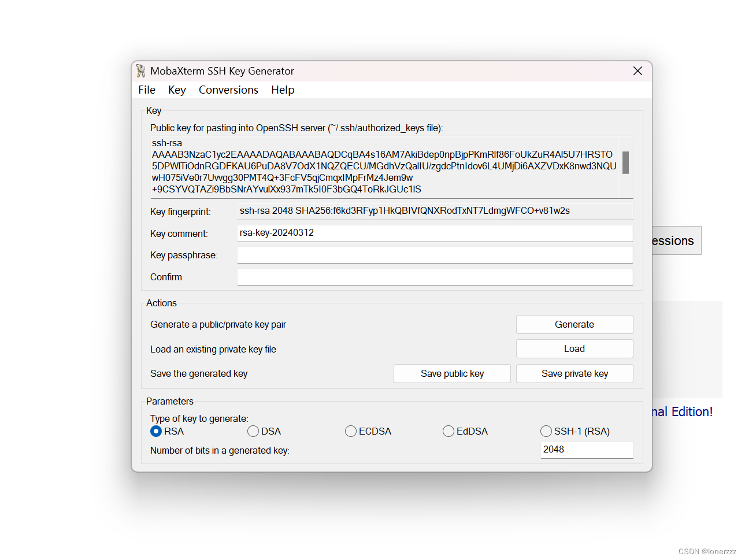This screenshot has height=560, width=745.
Task: Click the partially visible Sessions button
Action: 673,240
